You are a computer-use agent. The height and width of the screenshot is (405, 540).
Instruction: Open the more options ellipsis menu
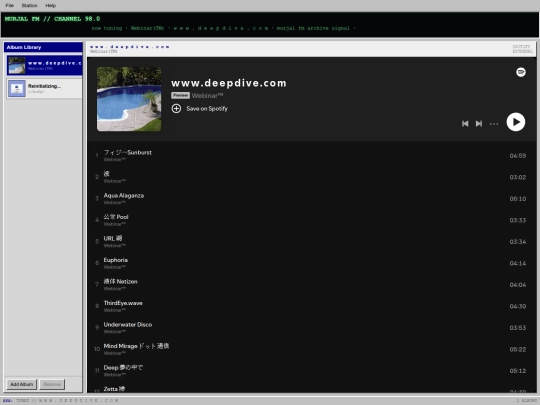(494, 124)
